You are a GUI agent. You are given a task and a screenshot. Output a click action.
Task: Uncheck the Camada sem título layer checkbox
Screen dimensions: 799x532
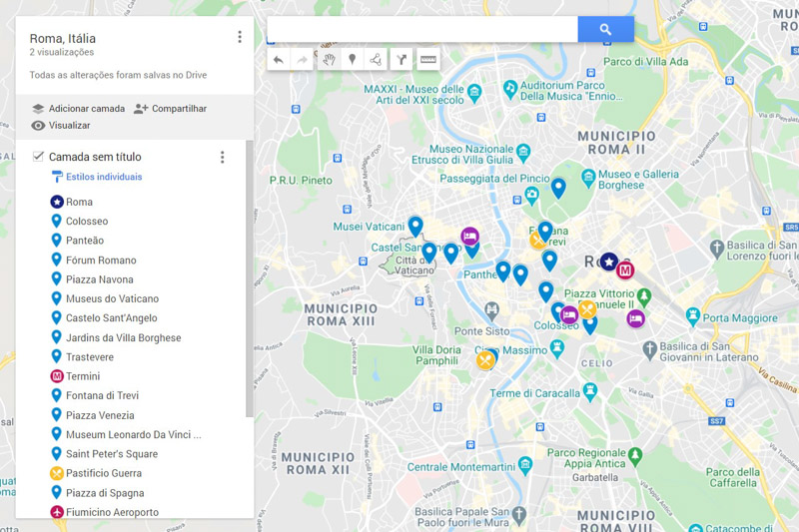click(38, 157)
